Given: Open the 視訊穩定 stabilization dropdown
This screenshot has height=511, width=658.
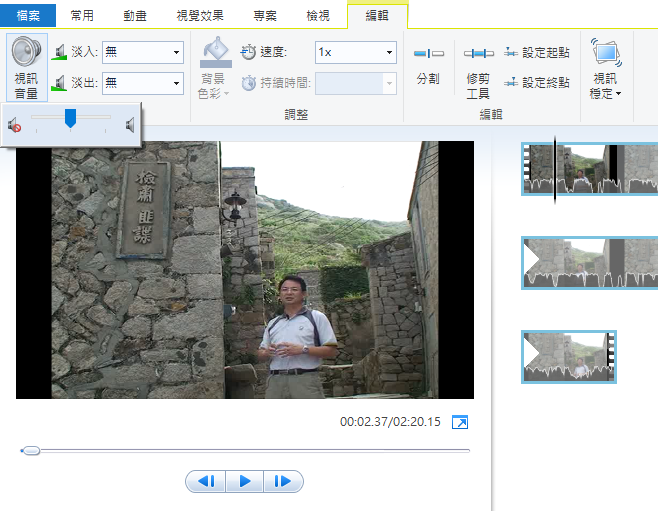Looking at the screenshot, I should (606, 68).
